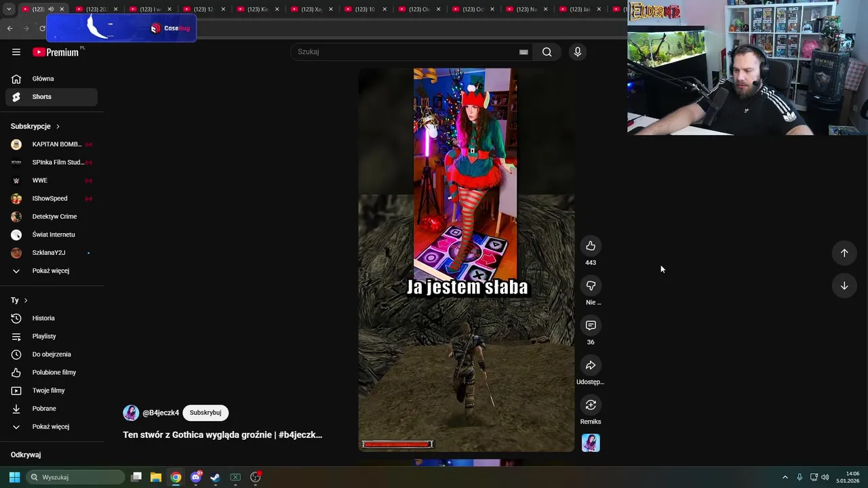The width and height of the screenshot is (868, 488).
Task: Open Task View on taskbar
Action: [x=136, y=477]
